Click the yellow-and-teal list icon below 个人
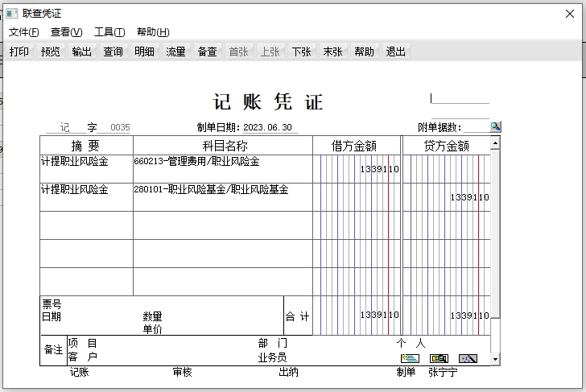Viewport: 586px width, 392px height. [x=410, y=358]
